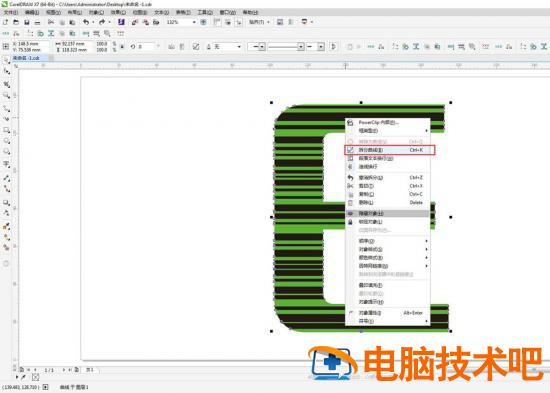This screenshot has width=550, height=393.
Task: Expand the Object Styles submenu in context menu
Action: coord(388,249)
